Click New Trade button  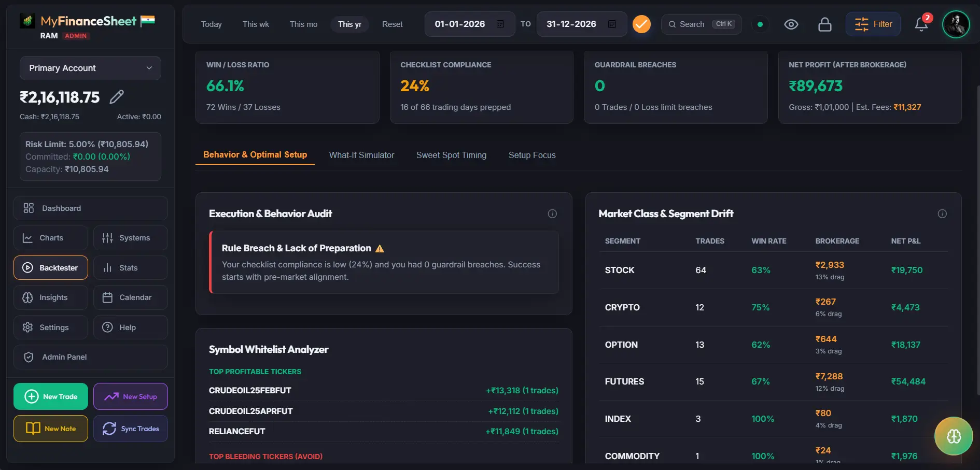pyautogui.click(x=51, y=396)
